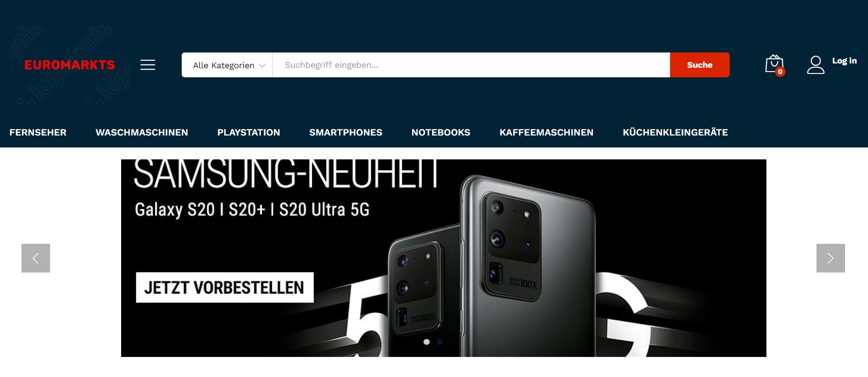
Task: Open the Notebooks category
Action: [x=441, y=132]
